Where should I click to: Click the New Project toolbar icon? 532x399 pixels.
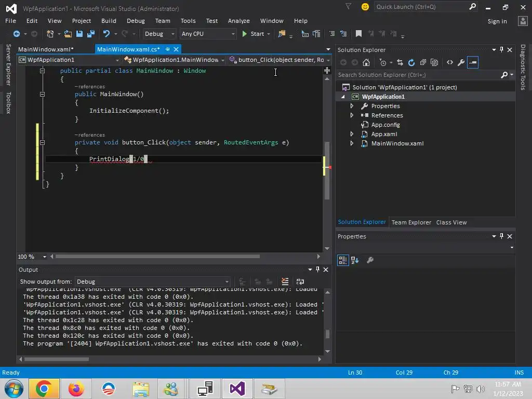[x=50, y=34]
